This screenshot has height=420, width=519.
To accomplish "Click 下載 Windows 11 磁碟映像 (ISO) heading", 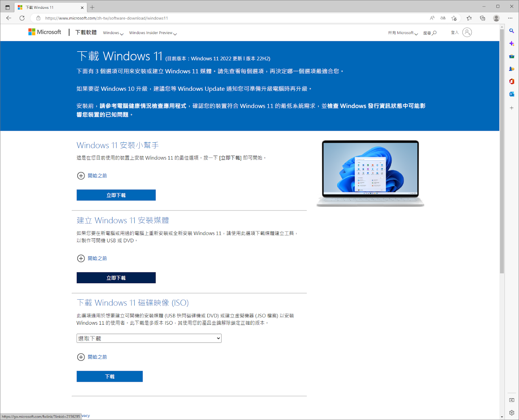I will click(133, 303).
